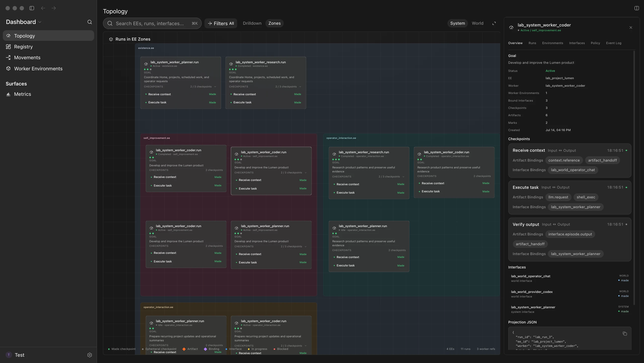Click the Blocked legend entry

point(281,349)
